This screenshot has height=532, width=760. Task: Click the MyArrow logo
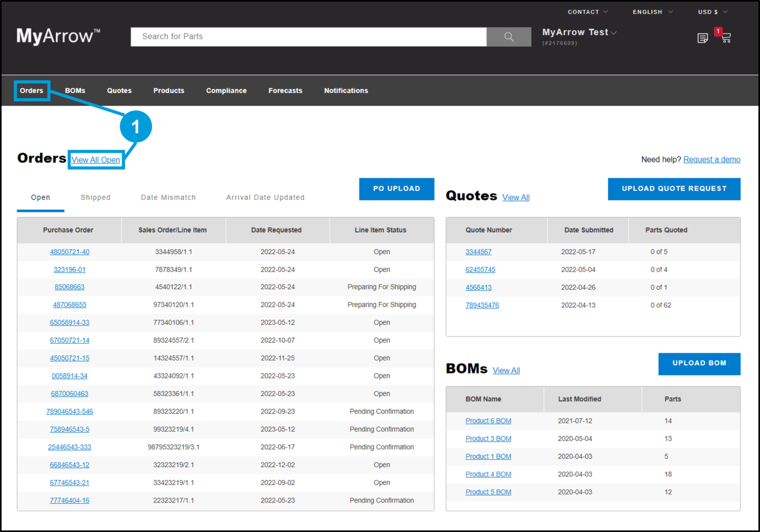(57, 36)
